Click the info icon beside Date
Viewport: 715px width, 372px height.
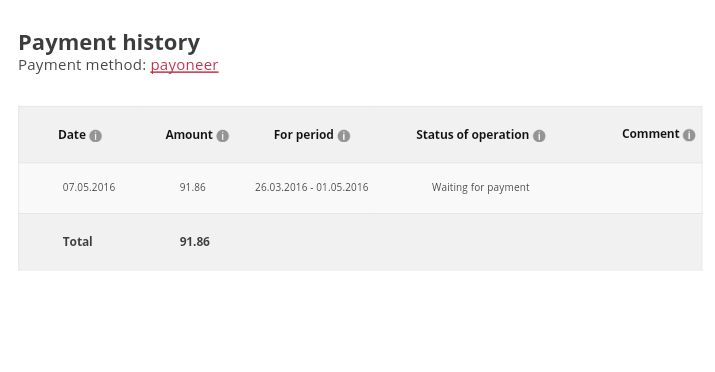coord(95,136)
